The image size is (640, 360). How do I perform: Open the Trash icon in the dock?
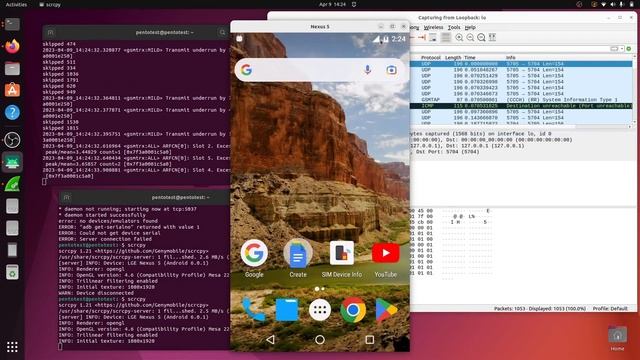tap(12, 272)
